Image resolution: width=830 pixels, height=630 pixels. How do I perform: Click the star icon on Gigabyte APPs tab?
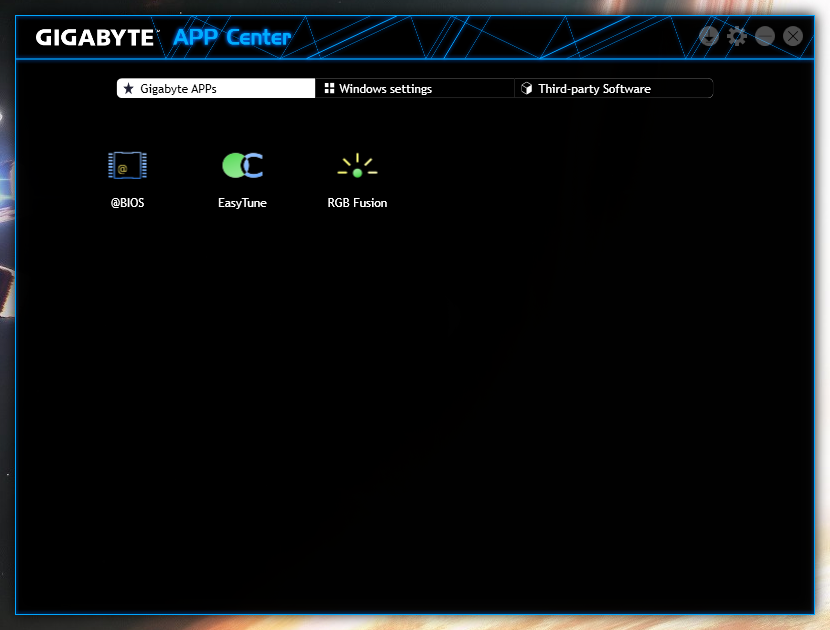(x=128, y=89)
